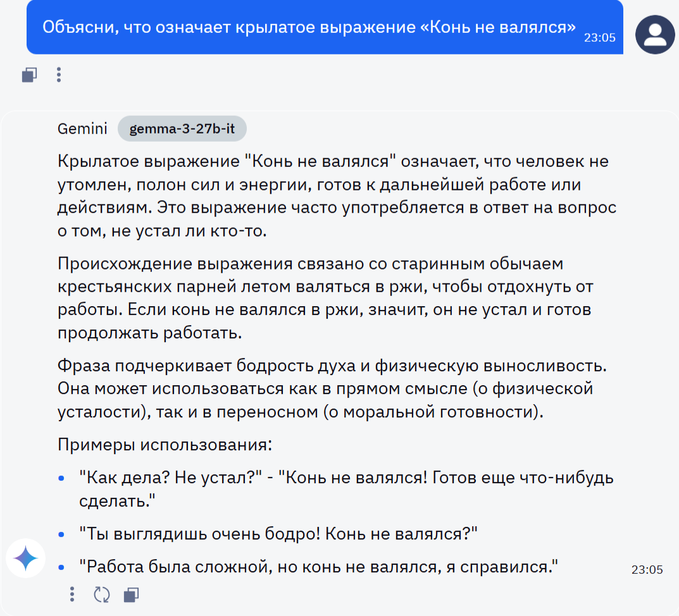Viewport: 679px width, 616px height.
Task: Open the vertical ellipsis options near the refresh icon
Action: pyautogui.click(x=72, y=594)
